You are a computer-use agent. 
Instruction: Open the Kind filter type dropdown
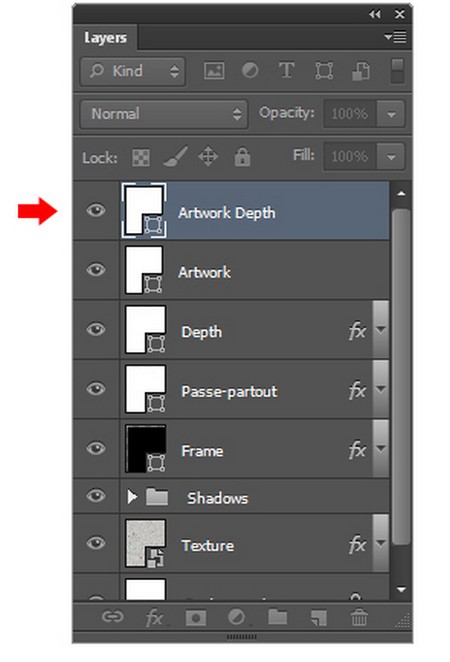(x=133, y=71)
